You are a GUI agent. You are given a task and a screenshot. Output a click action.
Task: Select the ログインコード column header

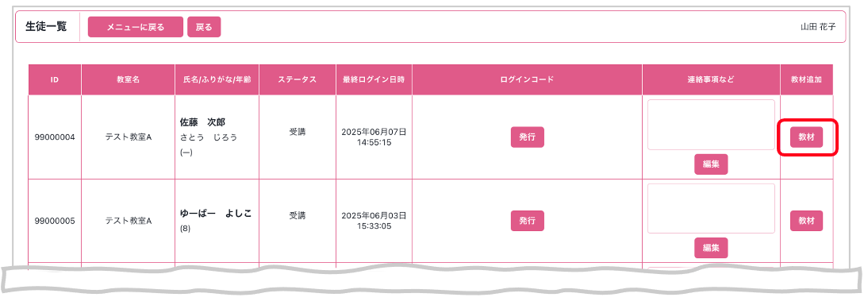tap(527, 80)
